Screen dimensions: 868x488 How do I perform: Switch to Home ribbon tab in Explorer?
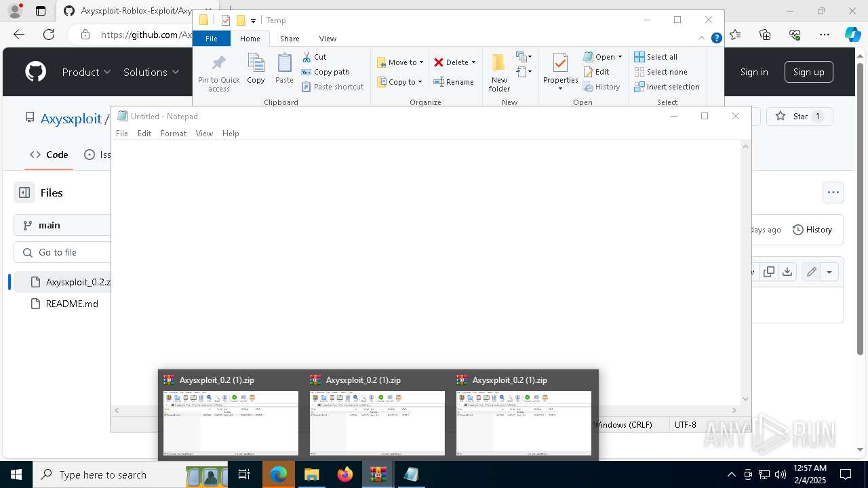(250, 39)
